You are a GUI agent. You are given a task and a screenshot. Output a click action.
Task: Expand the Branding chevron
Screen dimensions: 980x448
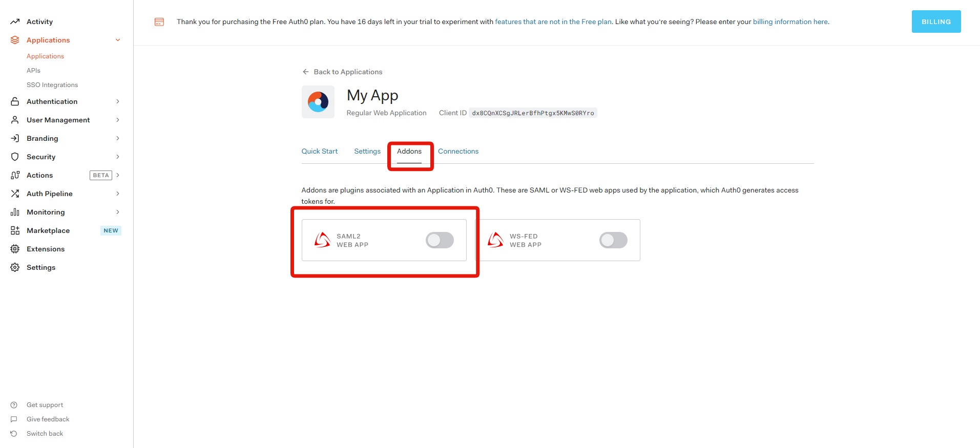coord(118,138)
